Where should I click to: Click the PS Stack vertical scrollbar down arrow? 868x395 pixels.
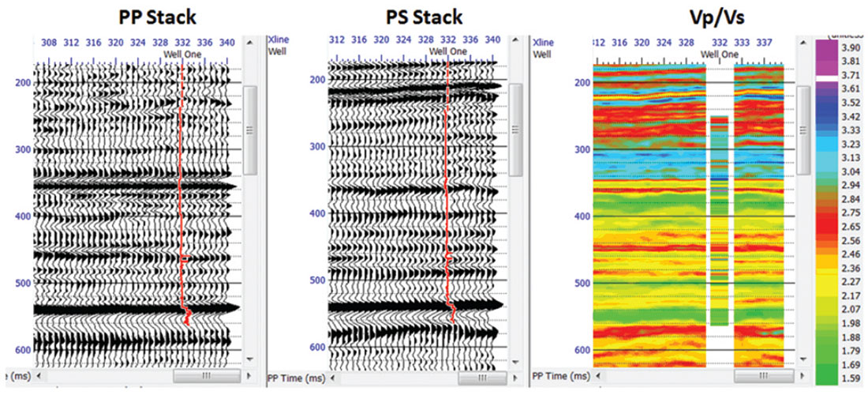coord(515,361)
